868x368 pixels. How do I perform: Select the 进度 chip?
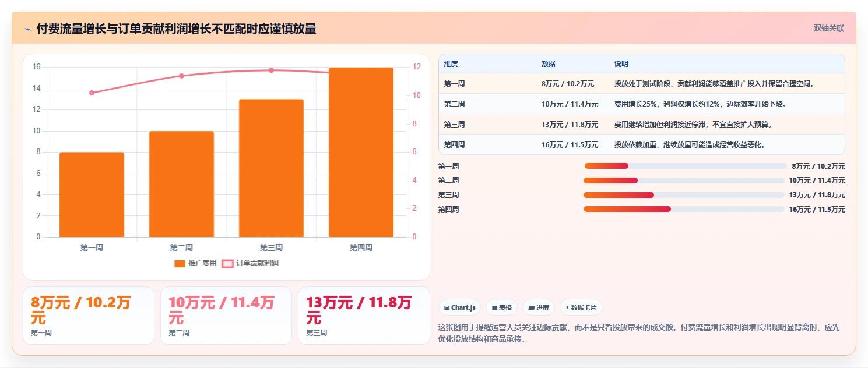click(x=539, y=307)
